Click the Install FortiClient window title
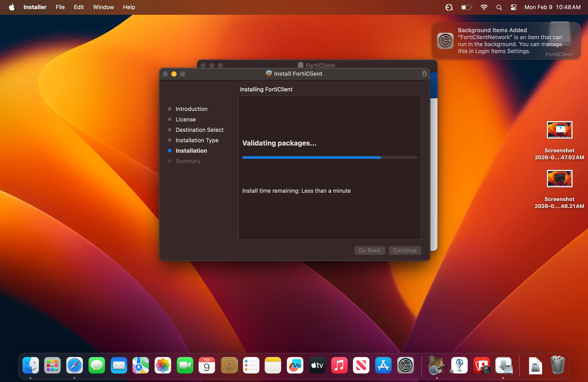Viewport: 588px width, 382px height. 298,74
